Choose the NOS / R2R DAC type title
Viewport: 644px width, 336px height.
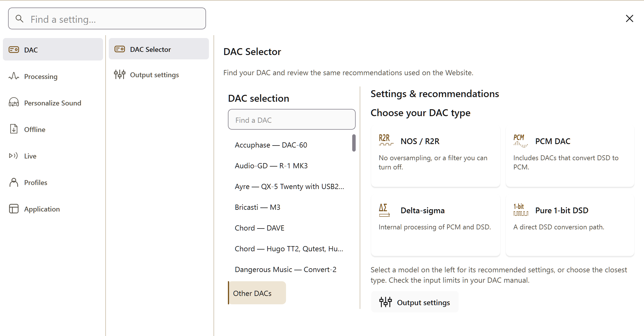[x=420, y=141]
